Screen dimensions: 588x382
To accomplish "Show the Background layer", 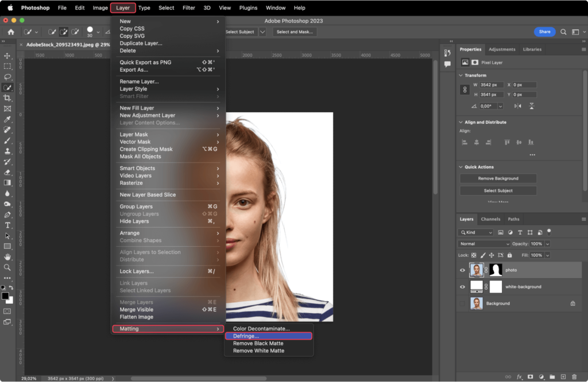I will 462,303.
